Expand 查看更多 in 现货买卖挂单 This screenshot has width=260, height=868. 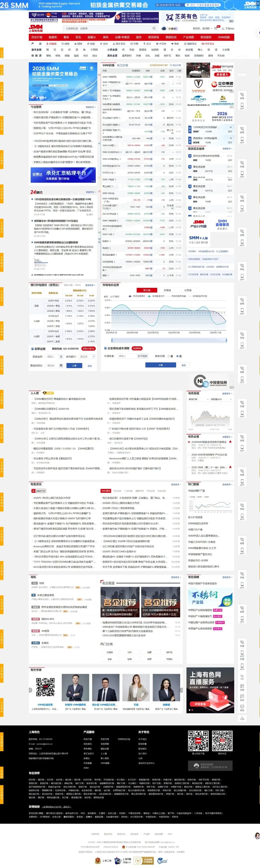pyautogui.click(x=227, y=149)
